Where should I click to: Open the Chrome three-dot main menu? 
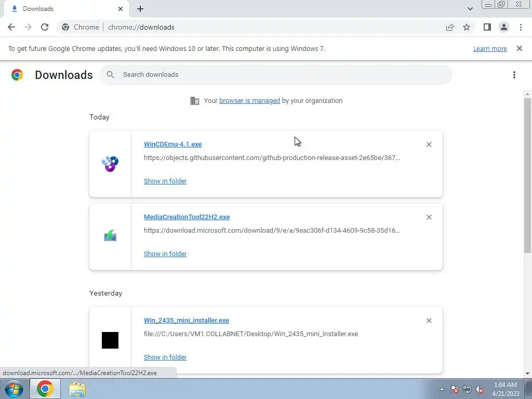pyautogui.click(x=521, y=27)
